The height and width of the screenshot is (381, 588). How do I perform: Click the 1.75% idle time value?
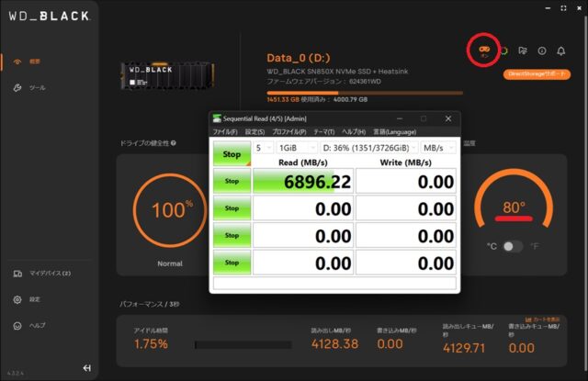click(x=151, y=344)
